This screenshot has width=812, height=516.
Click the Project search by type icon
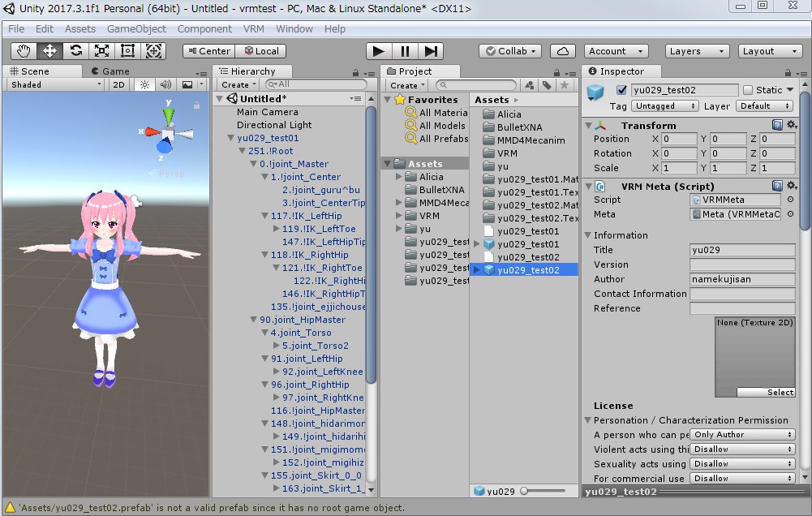[x=529, y=85]
